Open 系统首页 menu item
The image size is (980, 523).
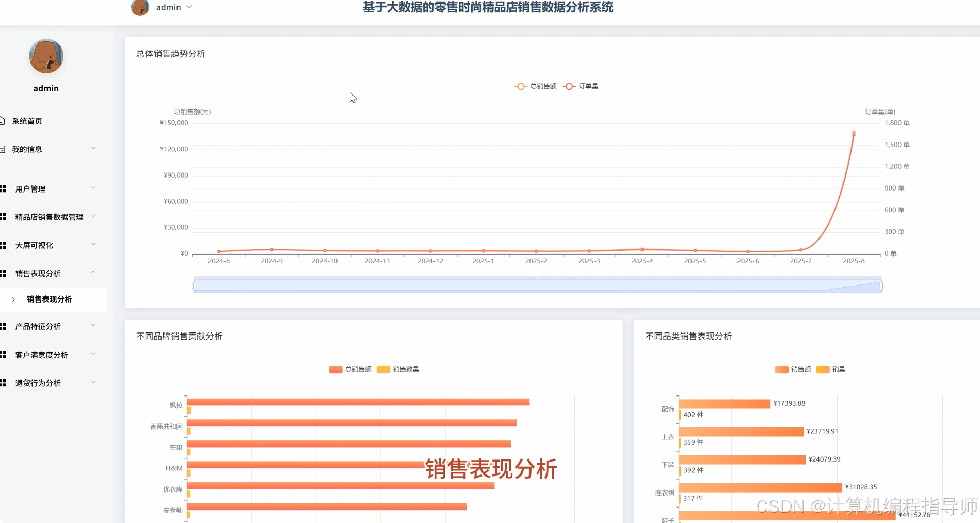click(x=27, y=121)
